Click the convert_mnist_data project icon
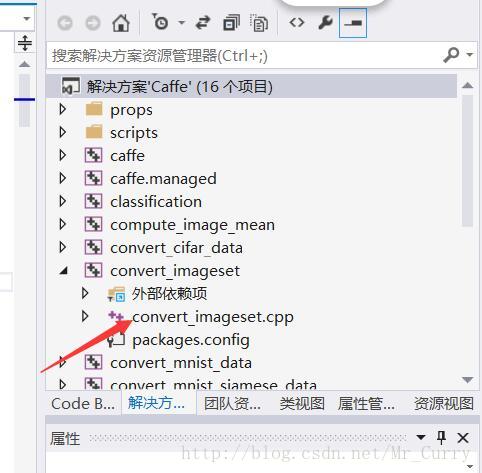 click(x=94, y=362)
